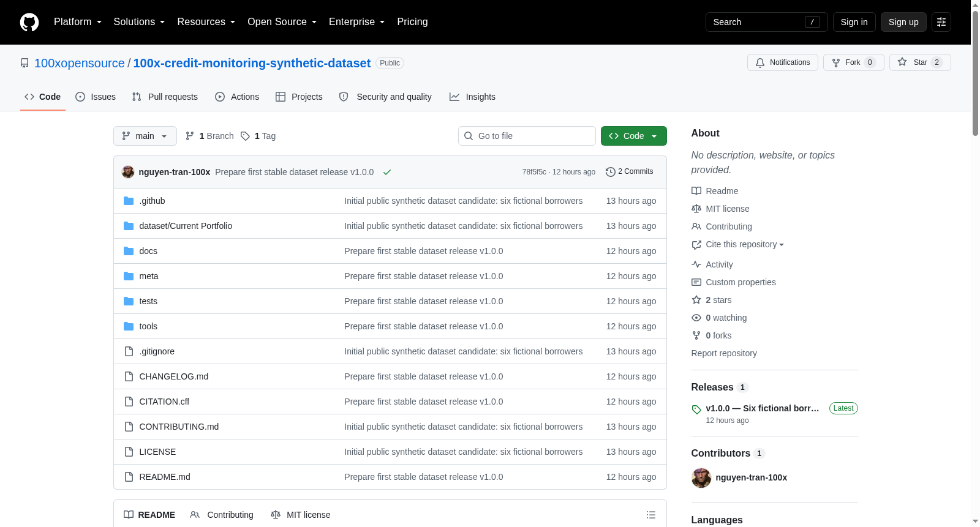Click the scale icon next to MIT license
This screenshot has width=980, height=527.
[x=696, y=209]
